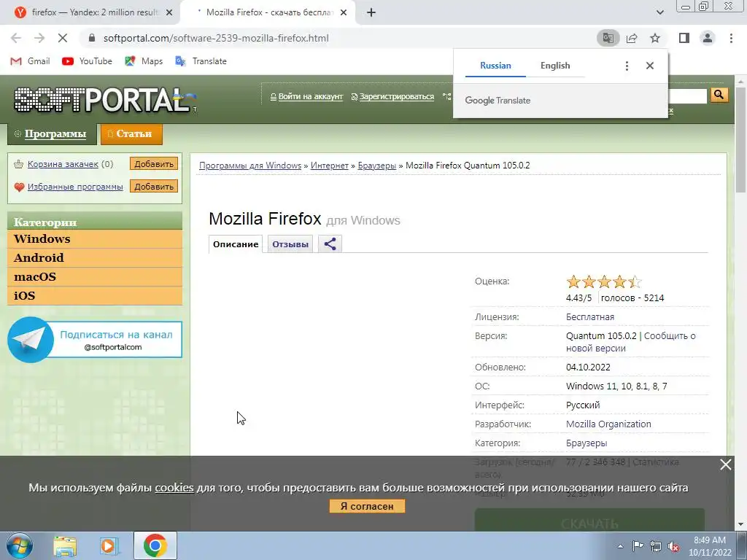Click the Telegram subscribe banner

coord(95,340)
